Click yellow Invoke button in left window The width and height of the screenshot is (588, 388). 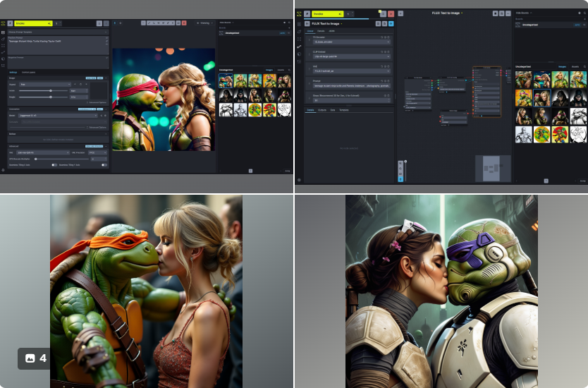(x=33, y=23)
